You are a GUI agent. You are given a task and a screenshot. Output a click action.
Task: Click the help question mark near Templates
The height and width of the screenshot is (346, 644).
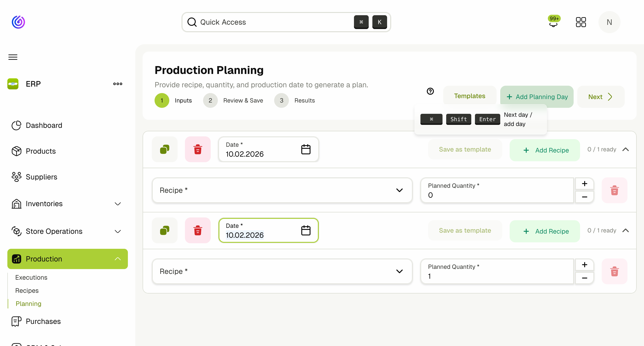(x=430, y=91)
